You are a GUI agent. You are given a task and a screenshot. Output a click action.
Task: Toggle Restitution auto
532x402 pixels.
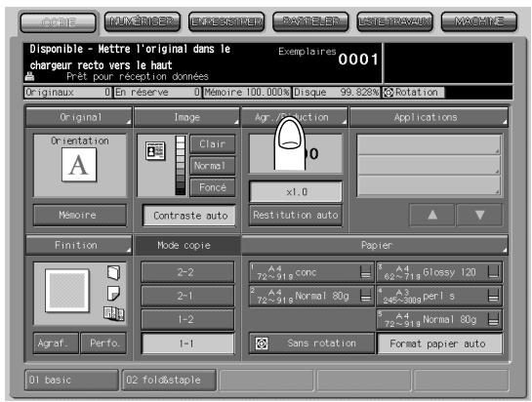point(296,215)
